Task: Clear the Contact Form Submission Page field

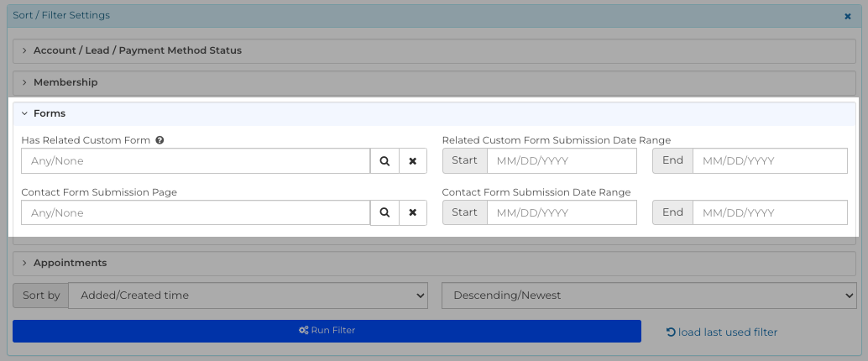Action: point(413,212)
